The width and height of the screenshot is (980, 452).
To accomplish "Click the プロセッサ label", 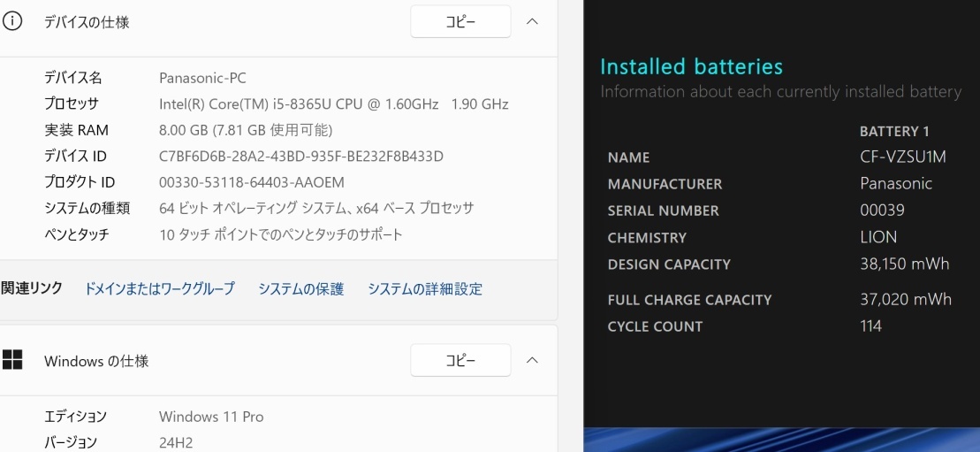I will (x=72, y=103).
